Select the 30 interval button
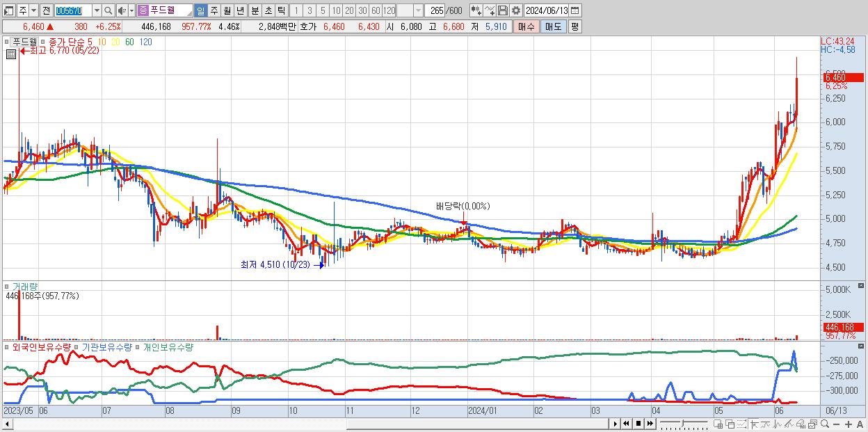The image size is (868, 432). pyautogui.click(x=362, y=10)
